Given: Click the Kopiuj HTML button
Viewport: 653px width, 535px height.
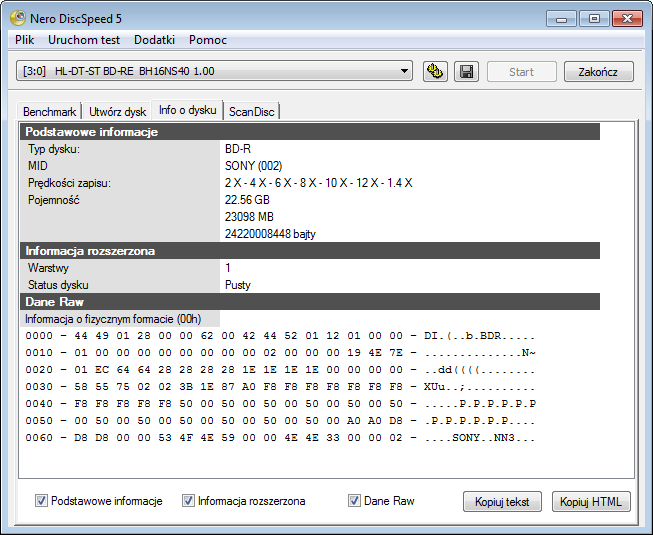Looking at the screenshot, I should [591, 502].
